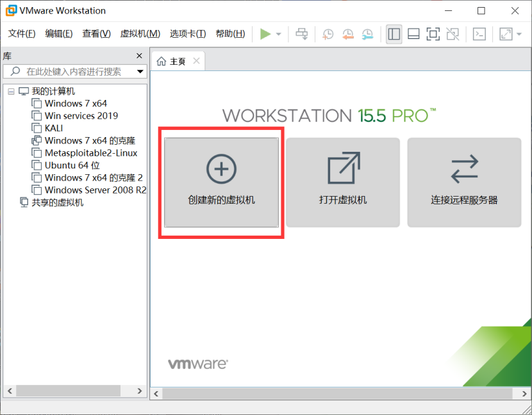
Task: Click the library horizontal scrollbar thumb
Action: pyautogui.click(x=68, y=391)
